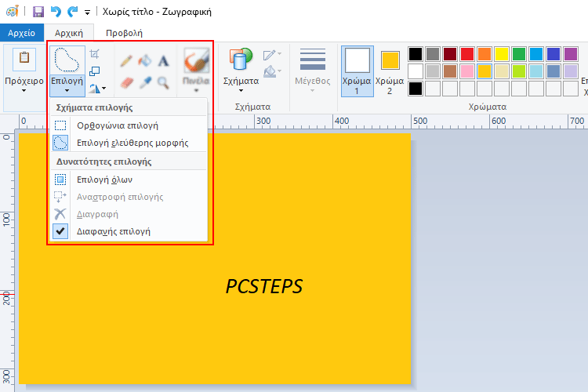Pick the dark gray color swatch
Screen dimensions: 588x392
[x=432, y=54]
